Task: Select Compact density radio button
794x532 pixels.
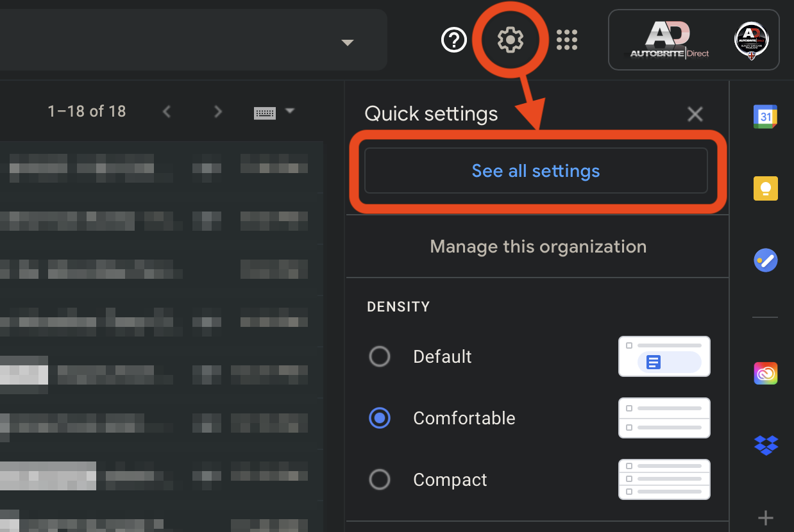Action: click(380, 479)
